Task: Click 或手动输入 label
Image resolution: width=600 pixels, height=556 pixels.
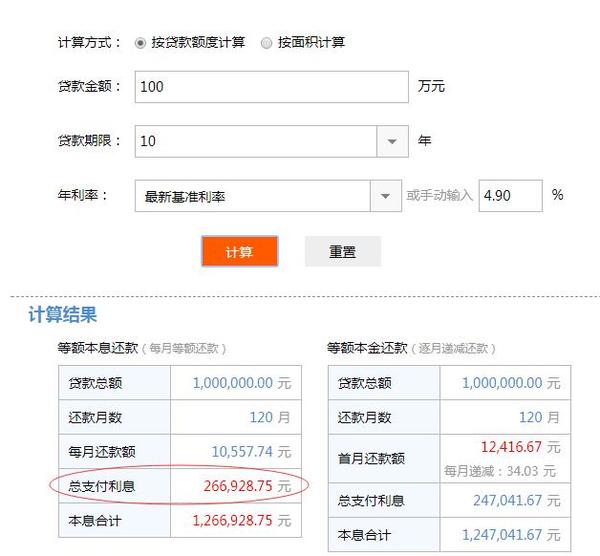Action: click(439, 196)
